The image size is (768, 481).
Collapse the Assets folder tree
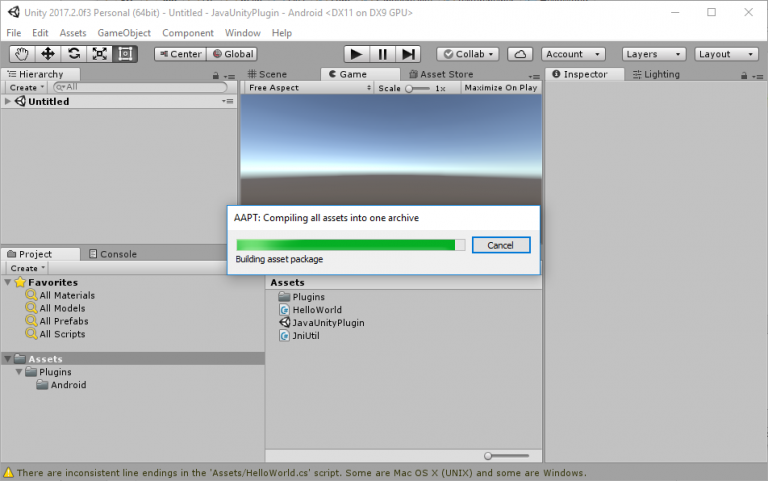pos(7,359)
